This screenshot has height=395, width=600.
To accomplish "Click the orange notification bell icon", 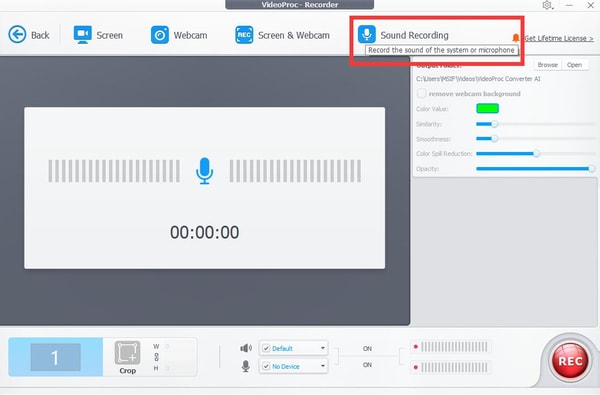I will 515,38.
